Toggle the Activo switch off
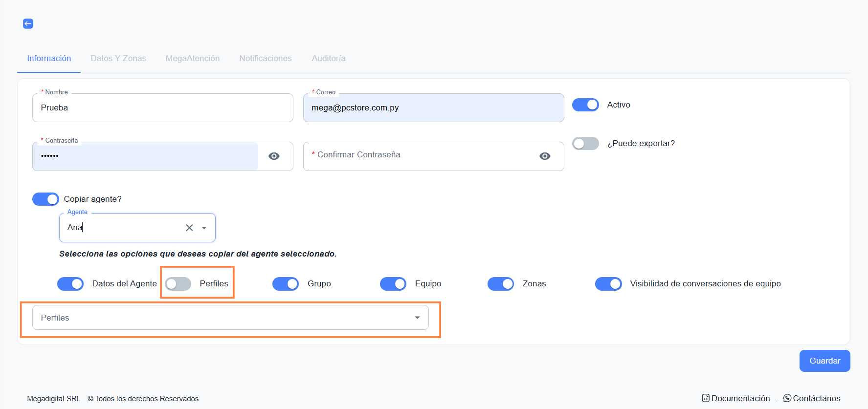This screenshot has width=868, height=409. coord(585,105)
